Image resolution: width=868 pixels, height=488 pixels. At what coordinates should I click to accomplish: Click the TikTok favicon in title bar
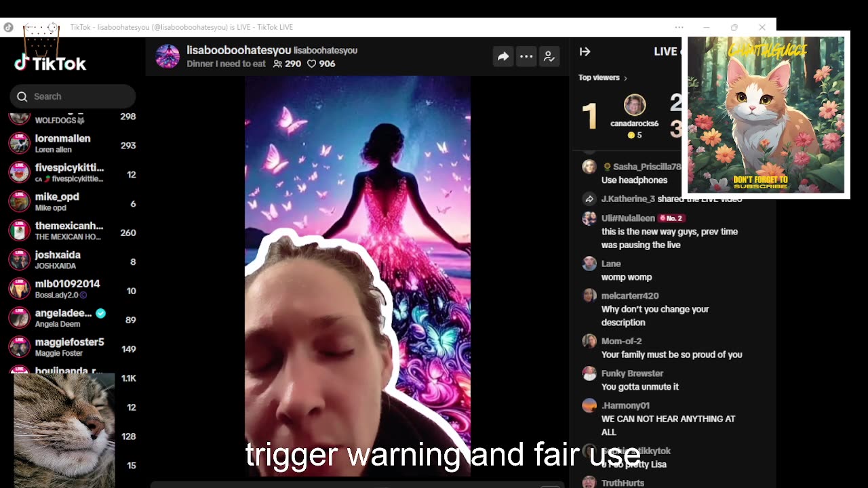[x=8, y=27]
